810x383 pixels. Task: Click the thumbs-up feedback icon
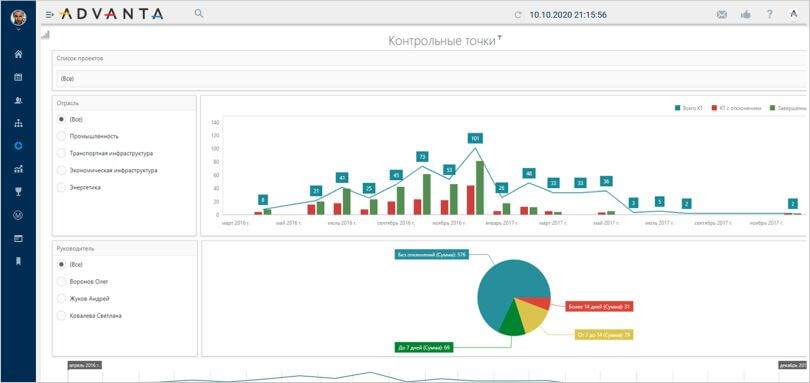745,15
